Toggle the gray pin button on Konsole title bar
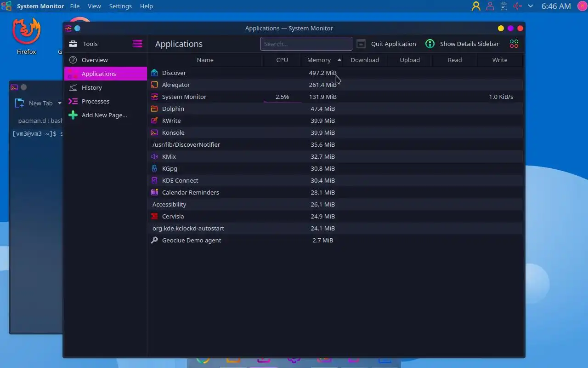Screen dimensions: 588x368 pos(23,87)
